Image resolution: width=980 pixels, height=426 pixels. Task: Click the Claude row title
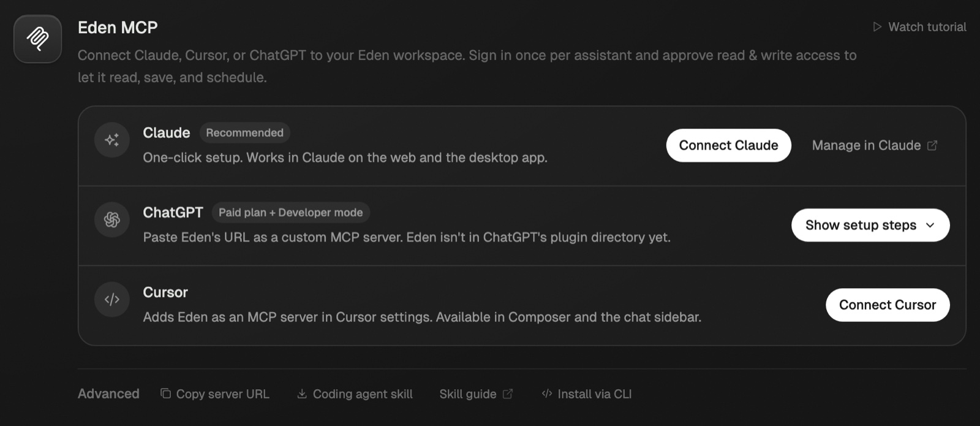point(167,132)
